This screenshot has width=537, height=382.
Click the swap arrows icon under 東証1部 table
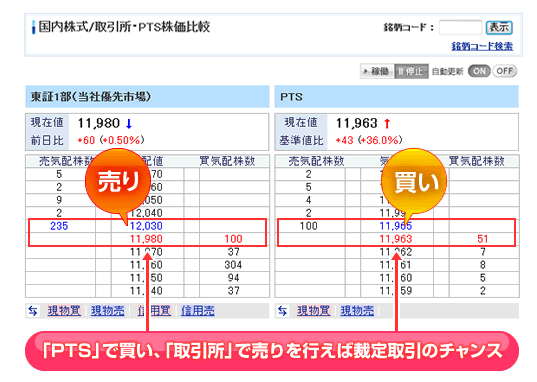33,311
